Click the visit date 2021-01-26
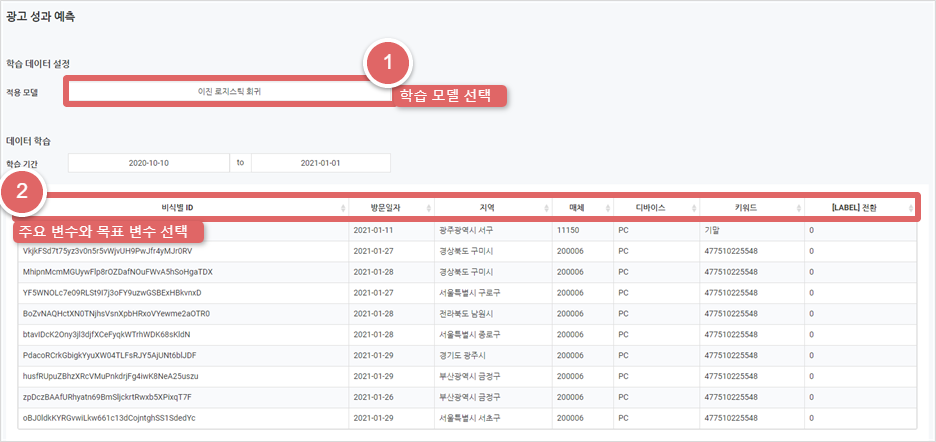 pos(373,397)
